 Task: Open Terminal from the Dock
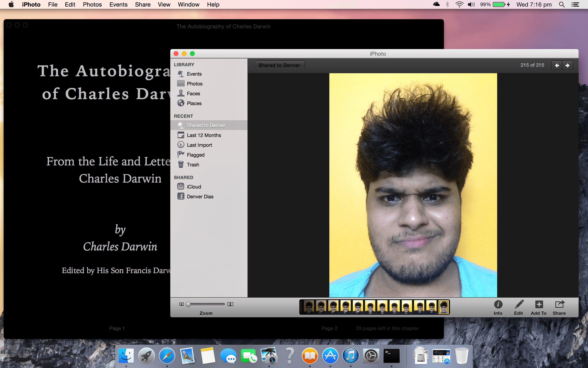point(391,356)
